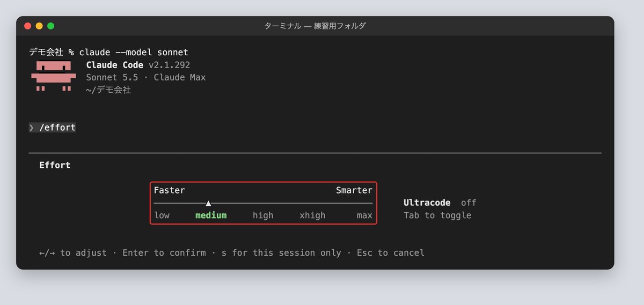Select the high effort level
The width and height of the screenshot is (644, 305).
click(263, 215)
